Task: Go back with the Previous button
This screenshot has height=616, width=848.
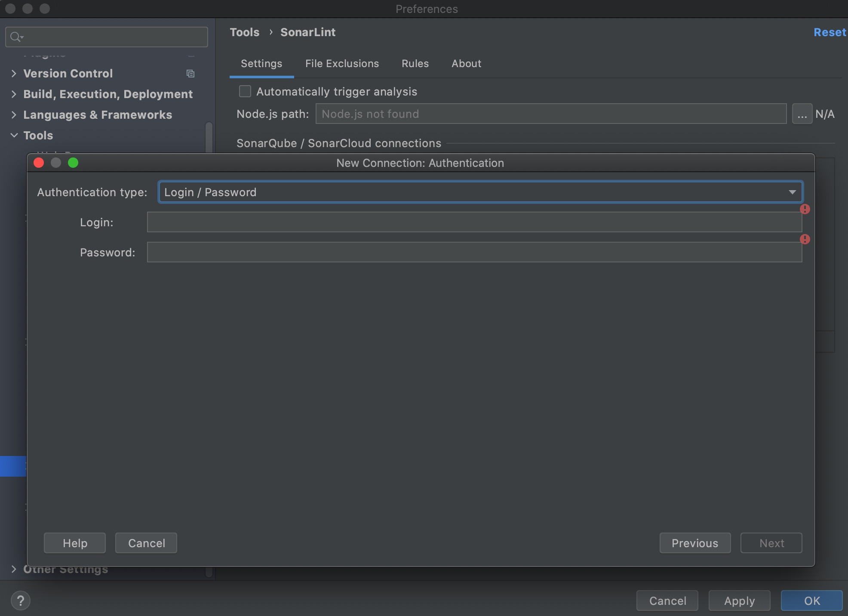Action: (695, 543)
